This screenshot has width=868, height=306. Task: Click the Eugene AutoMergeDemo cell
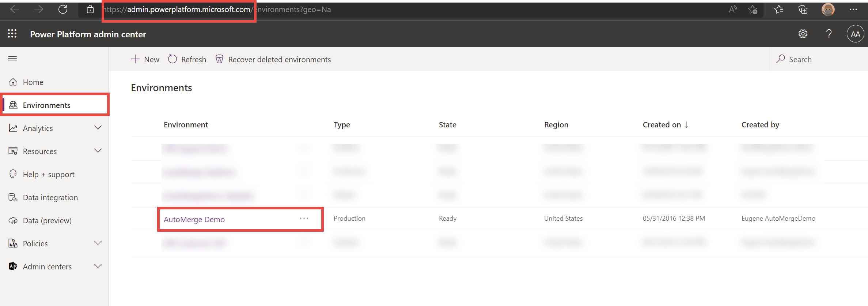click(778, 219)
